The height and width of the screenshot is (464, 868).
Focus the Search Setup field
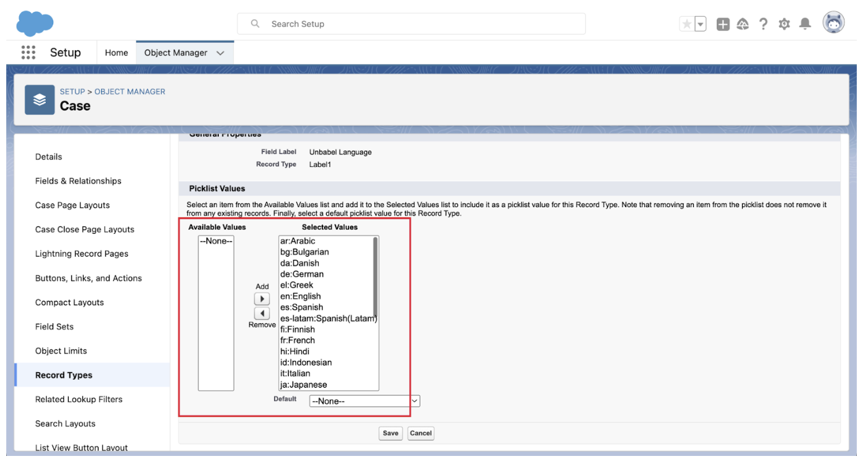411,24
